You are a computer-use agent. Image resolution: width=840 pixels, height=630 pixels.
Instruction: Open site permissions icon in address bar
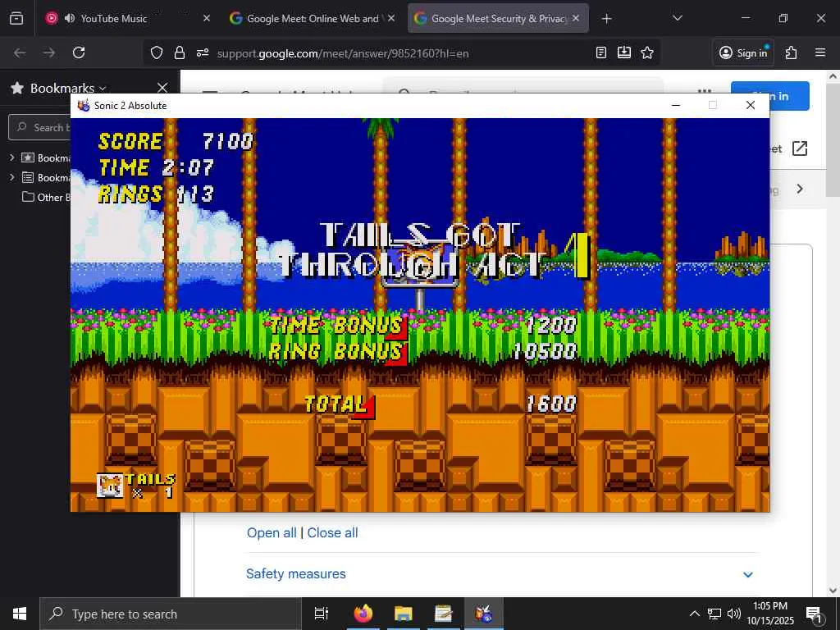click(x=203, y=52)
